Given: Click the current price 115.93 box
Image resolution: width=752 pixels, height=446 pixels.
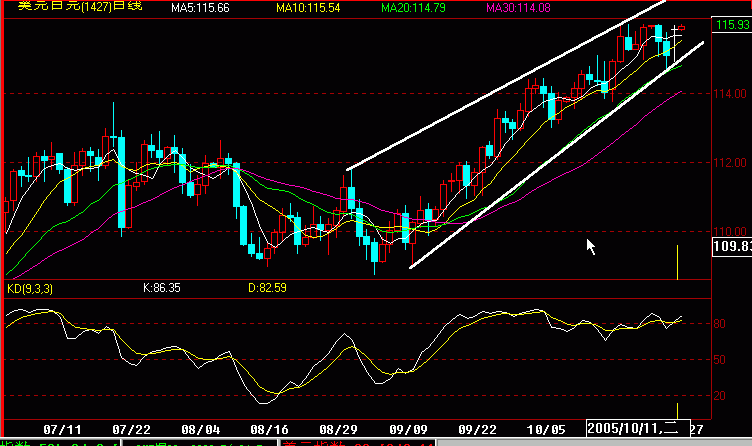Looking at the screenshot, I should pyautogui.click(x=732, y=25).
